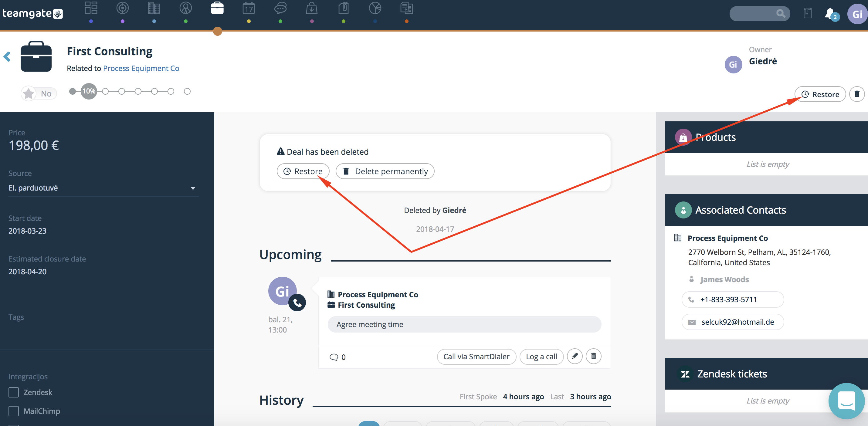Image resolution: width=868 pixels, height=426 pixels.
Task: Open comments bubble showing 0
Action: click(337, 357)
